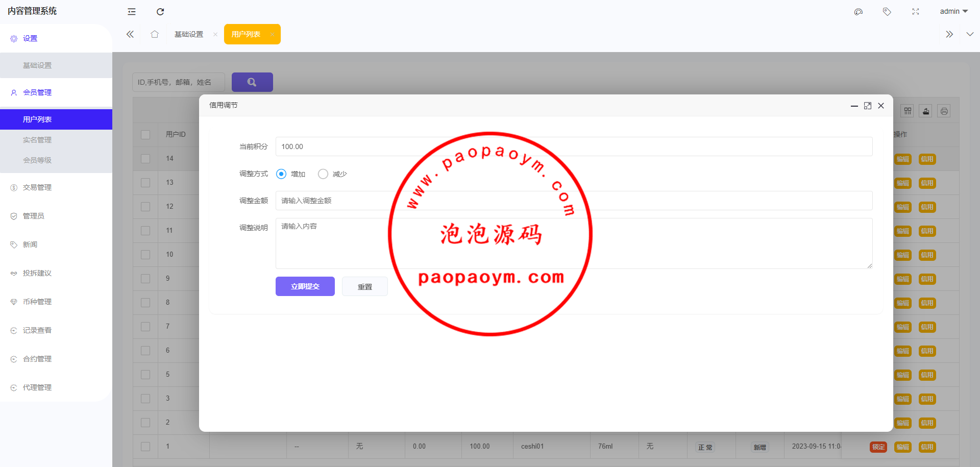Check the box for user ID 1

pos(145,447)
